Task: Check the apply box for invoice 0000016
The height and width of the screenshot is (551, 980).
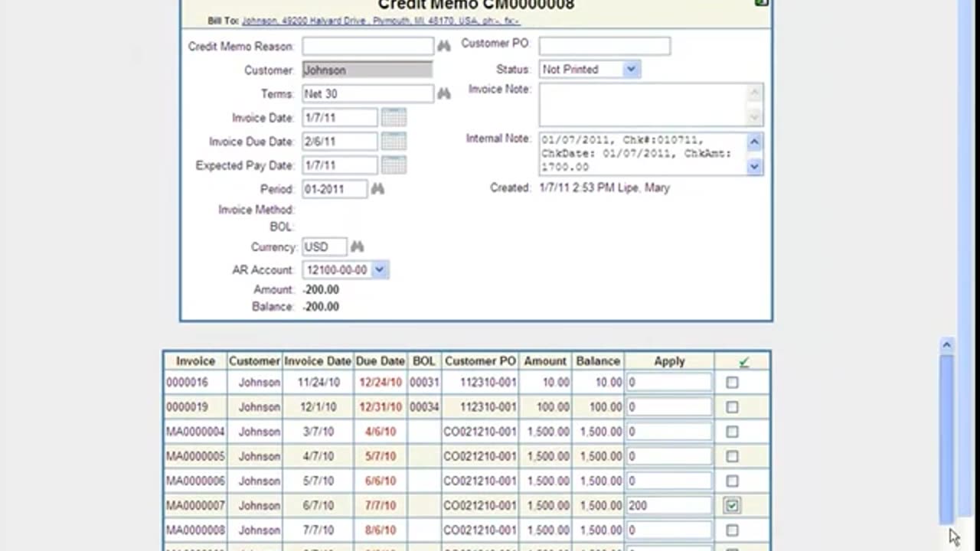Action: click(733, 383)
